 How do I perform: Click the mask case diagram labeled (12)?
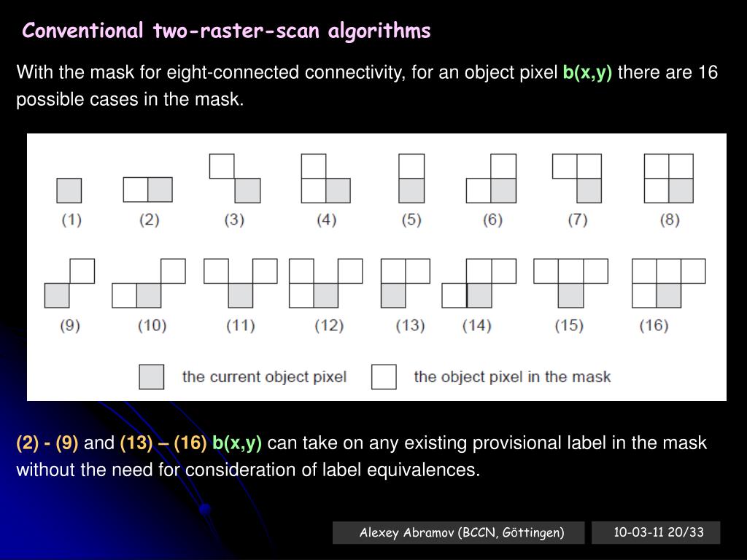[326, 284]
